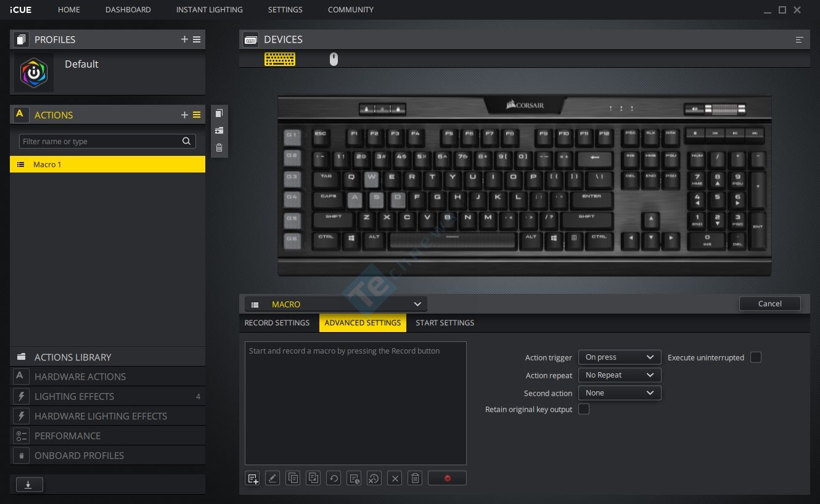
Task: Click the iCUE logo
Action: (21, 10)
